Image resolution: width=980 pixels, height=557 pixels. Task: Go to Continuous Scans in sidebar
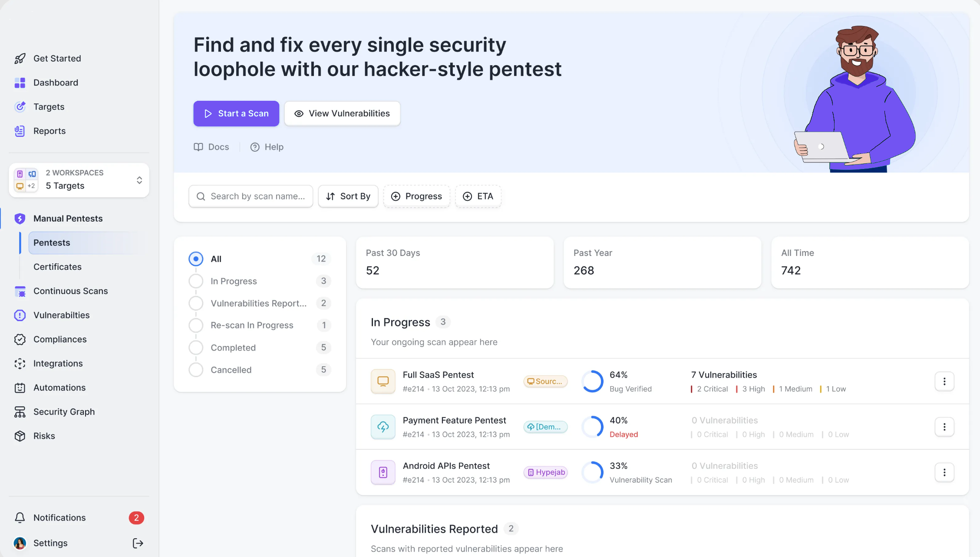[x=70, y=291]
